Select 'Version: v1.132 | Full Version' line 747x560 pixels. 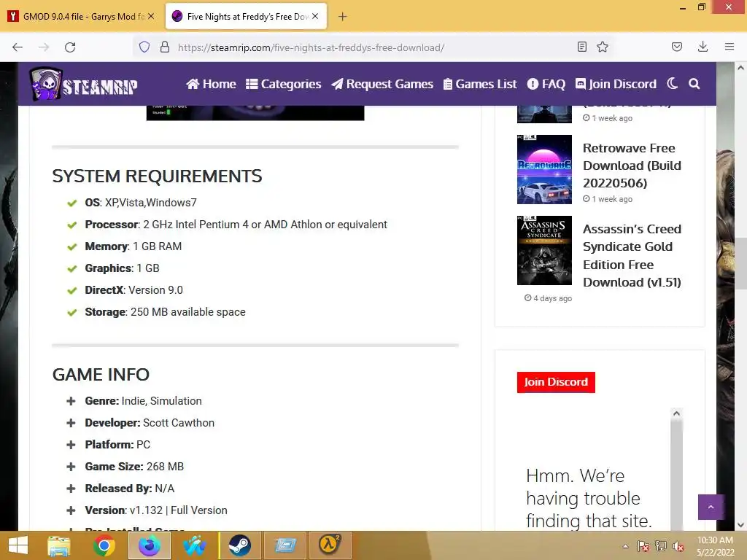click(x=156, y=510)
